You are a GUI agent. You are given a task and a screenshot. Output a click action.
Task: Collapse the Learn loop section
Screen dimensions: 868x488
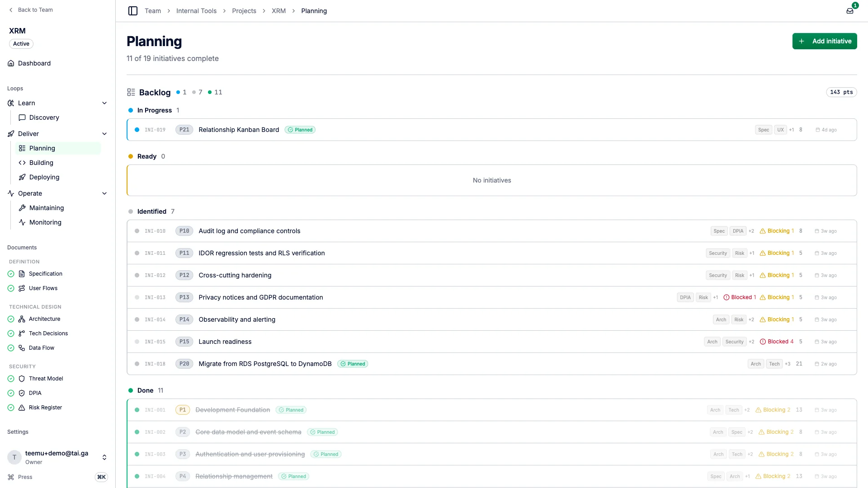coord(104,103)
